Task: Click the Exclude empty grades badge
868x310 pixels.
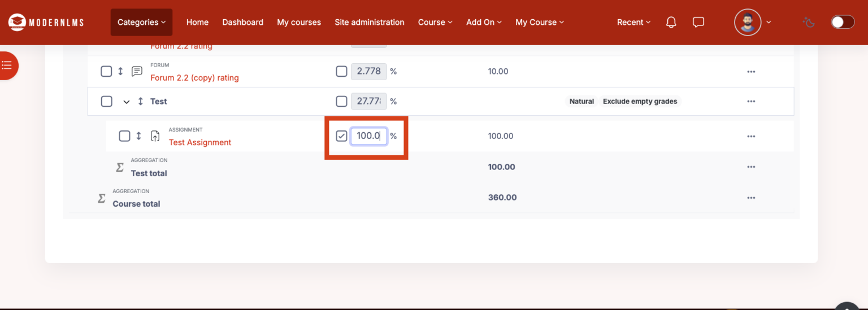Action: tap(640, 102)
